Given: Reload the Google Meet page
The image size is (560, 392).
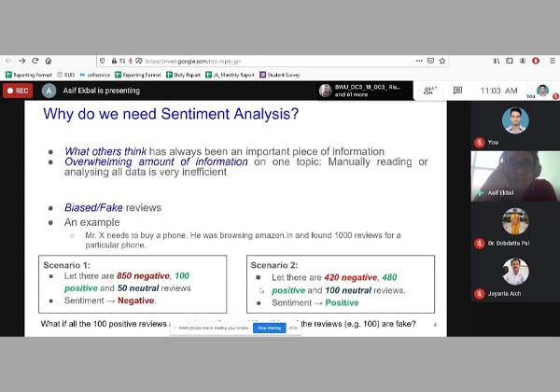Looking at the screenshot, I should (x=35, y=61).
